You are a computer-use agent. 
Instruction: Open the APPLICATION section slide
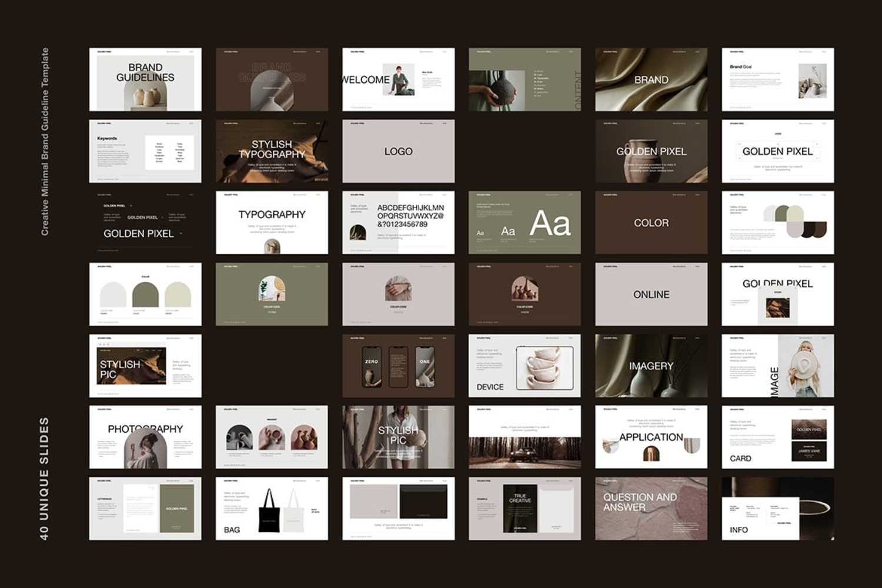(x=652, y=437)
